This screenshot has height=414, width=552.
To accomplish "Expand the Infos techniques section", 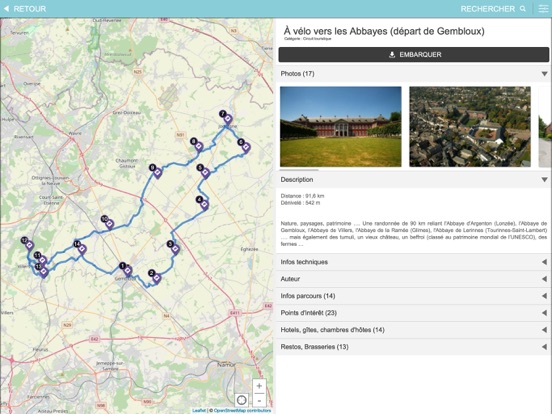I will click(x=414, y=262).
